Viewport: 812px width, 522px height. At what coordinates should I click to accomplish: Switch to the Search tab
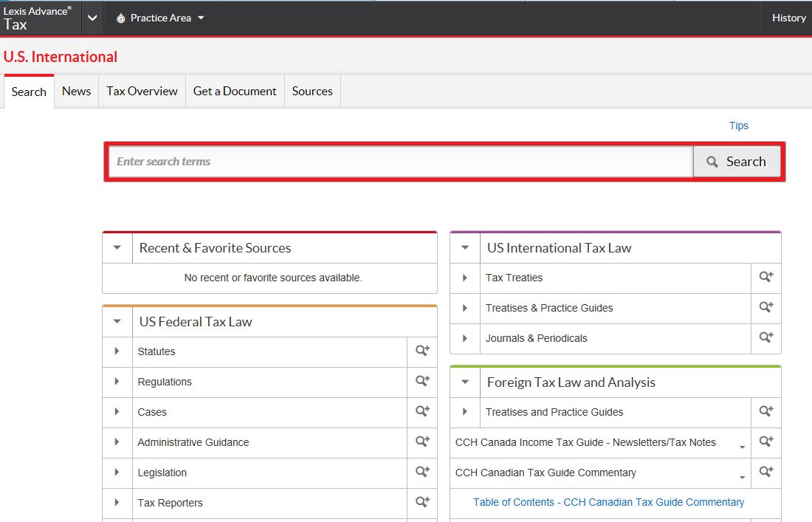pos(29,92)
